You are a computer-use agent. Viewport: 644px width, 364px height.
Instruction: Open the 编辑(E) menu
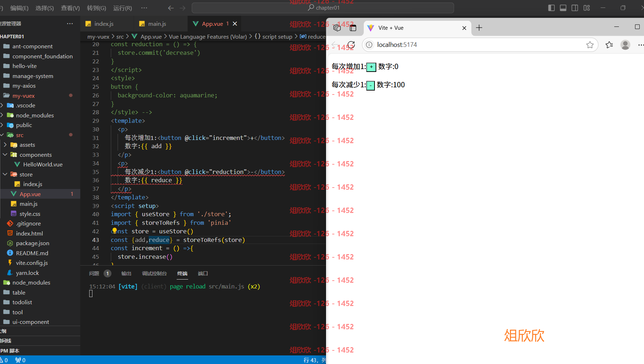pos(19,8)
